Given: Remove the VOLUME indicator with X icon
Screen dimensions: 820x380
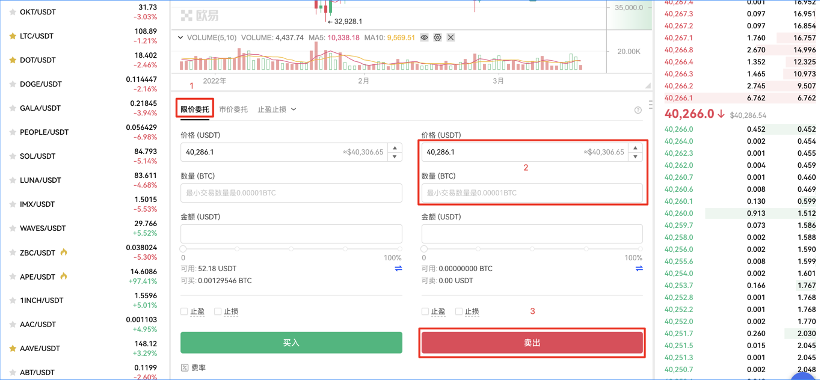Looking at the screenshot, I should point(451,38).
